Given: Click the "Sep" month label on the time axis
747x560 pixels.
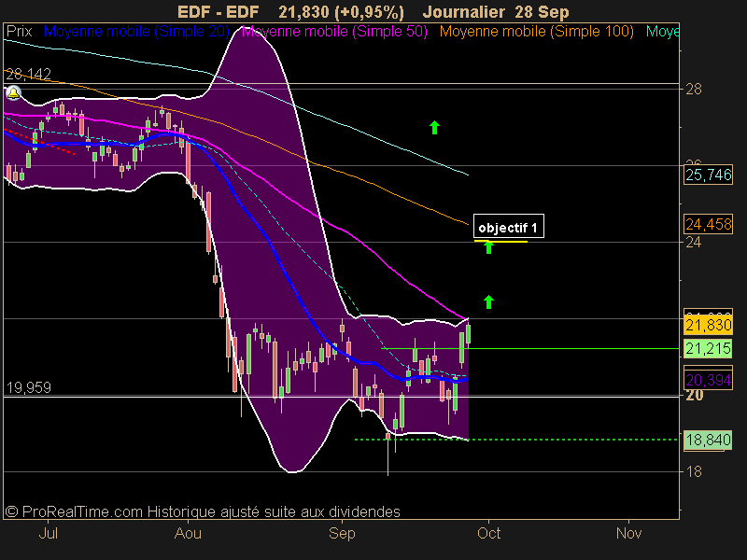Looking at the screenshot, I should tap(342, 533).
